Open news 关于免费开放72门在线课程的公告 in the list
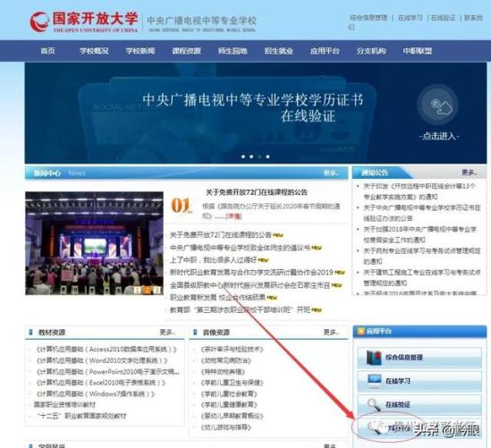The height and width of the screenshot is (448, 491). (220, 235)
